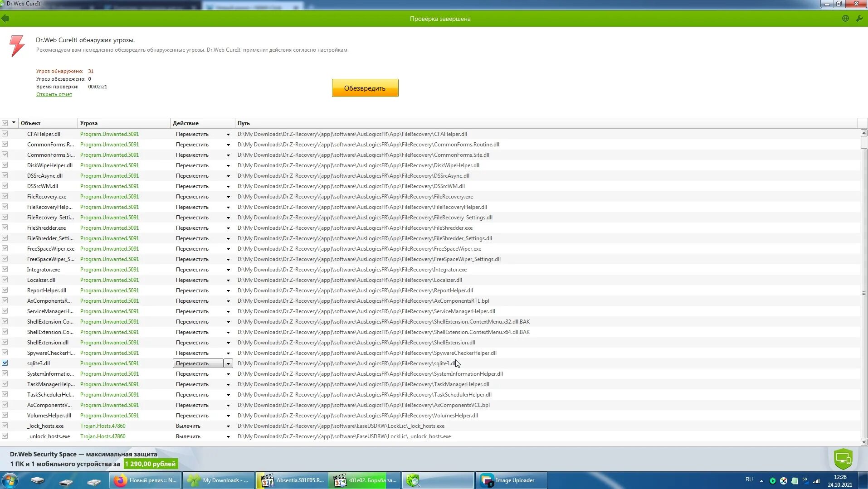Click the Dr.Web shield monitor icon
Screen dimensions: 868x489
tap(843, 459)
